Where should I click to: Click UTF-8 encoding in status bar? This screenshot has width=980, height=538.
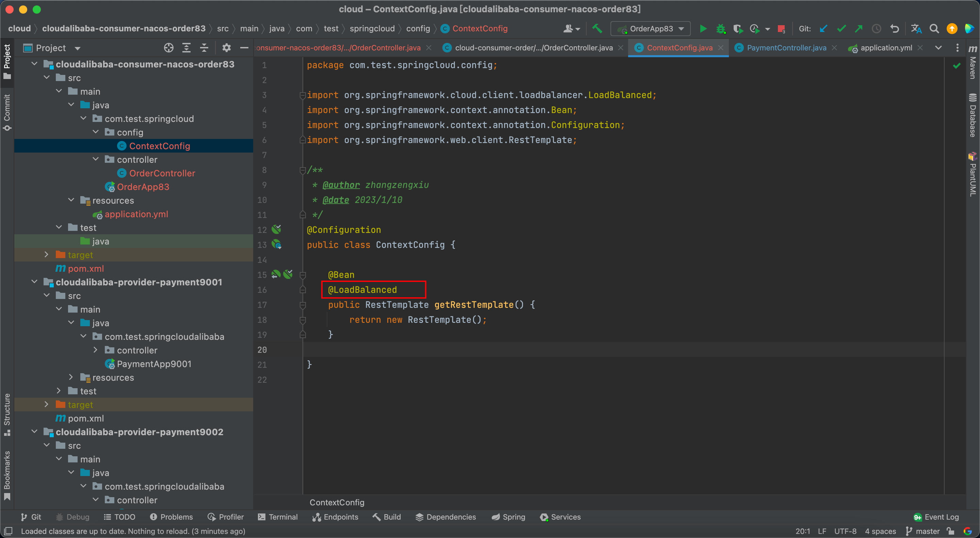coord(845,531)
